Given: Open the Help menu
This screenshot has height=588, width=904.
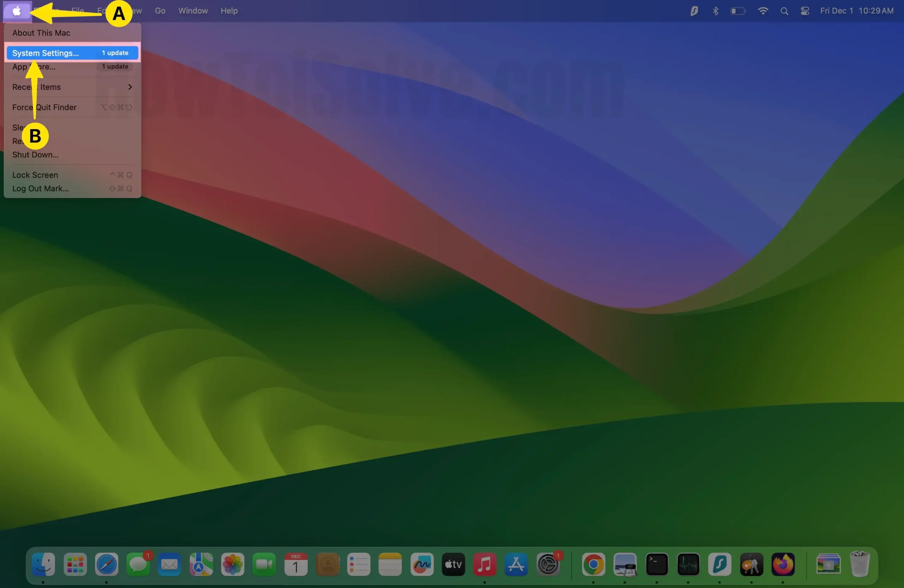Looking at the screenshot, I should click(229, 11).
